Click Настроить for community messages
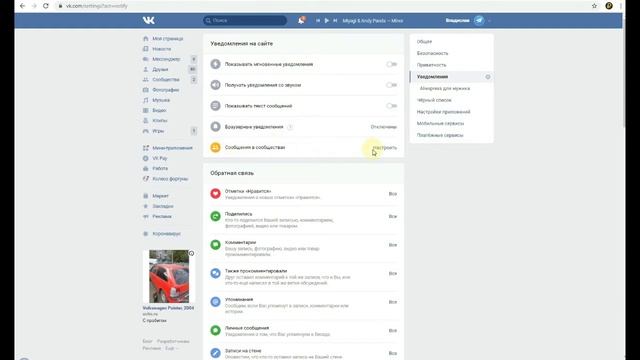 (x=384, y=147)
